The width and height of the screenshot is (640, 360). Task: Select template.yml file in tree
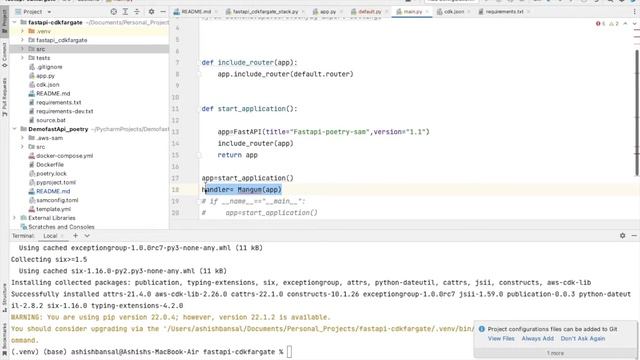(53, 209)
